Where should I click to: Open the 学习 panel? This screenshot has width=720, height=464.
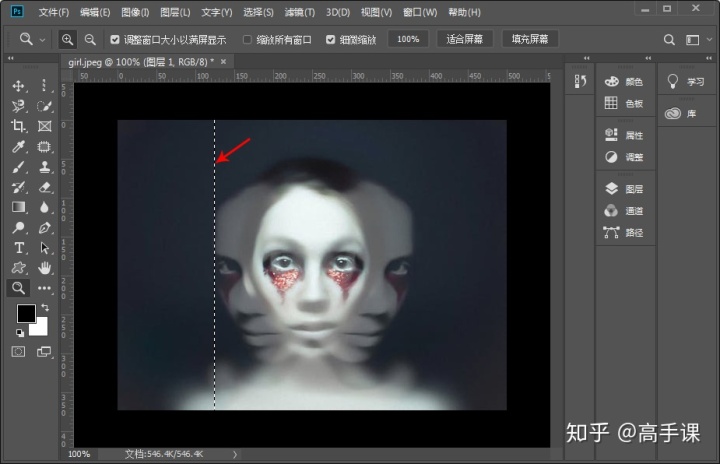(x=686, y=82)
